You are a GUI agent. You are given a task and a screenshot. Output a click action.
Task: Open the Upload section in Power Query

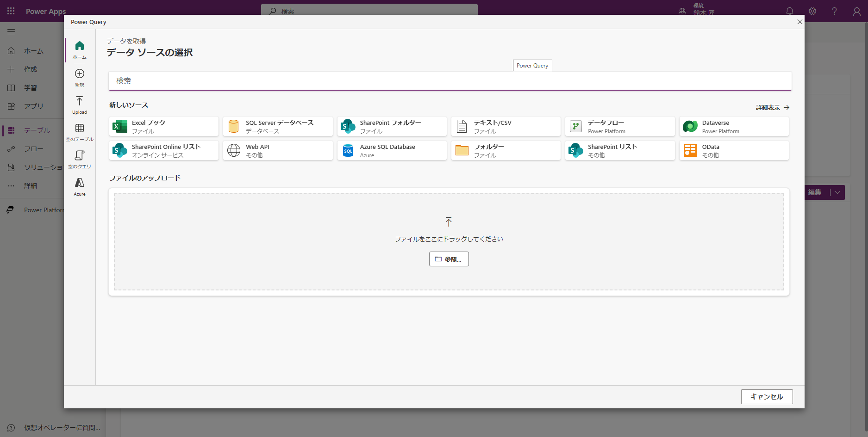coord(79,105)
